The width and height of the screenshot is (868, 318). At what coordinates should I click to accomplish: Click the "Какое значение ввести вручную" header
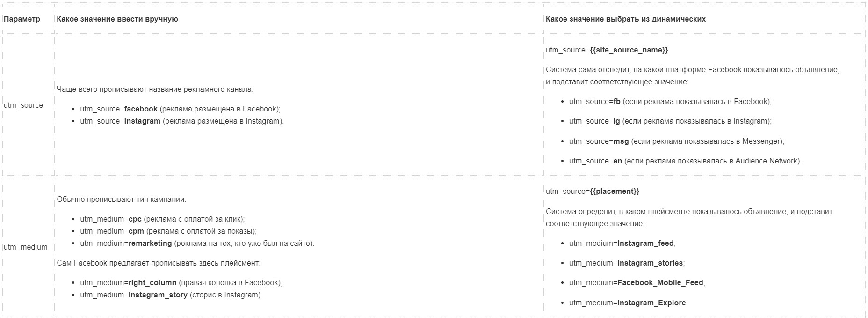117,19
